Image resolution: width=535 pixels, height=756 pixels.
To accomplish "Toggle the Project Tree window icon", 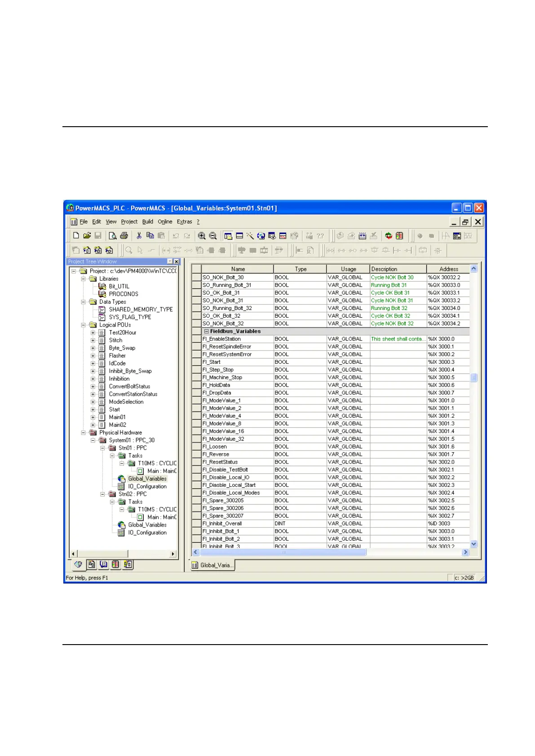I will [x=228, y=235].
